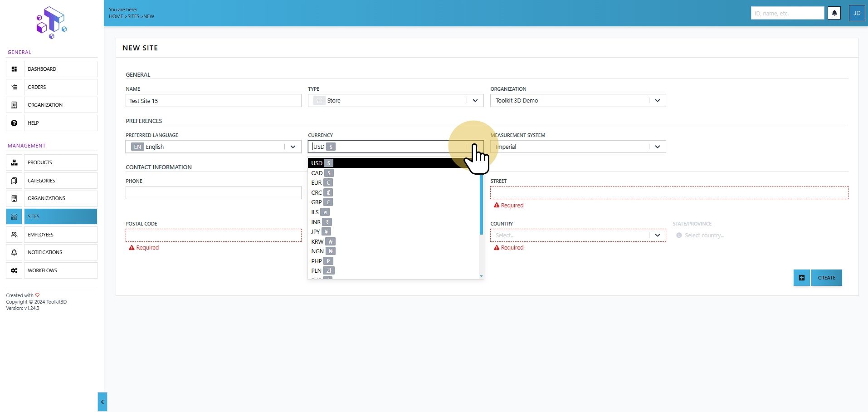Image resolution: width=868 pixels, height=412 pixels.
Task: Click the Orders list icon in sidebar
Action: [x=14, y=87]
